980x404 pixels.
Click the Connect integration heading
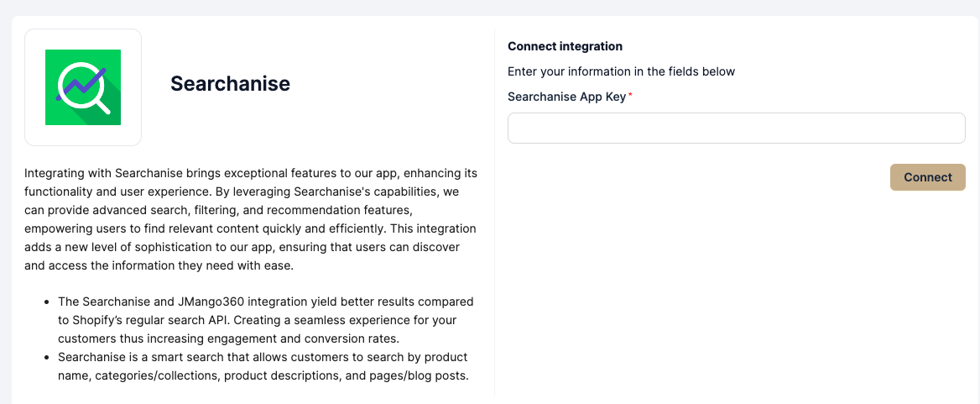pyautogui.click(x=565, y=46)
